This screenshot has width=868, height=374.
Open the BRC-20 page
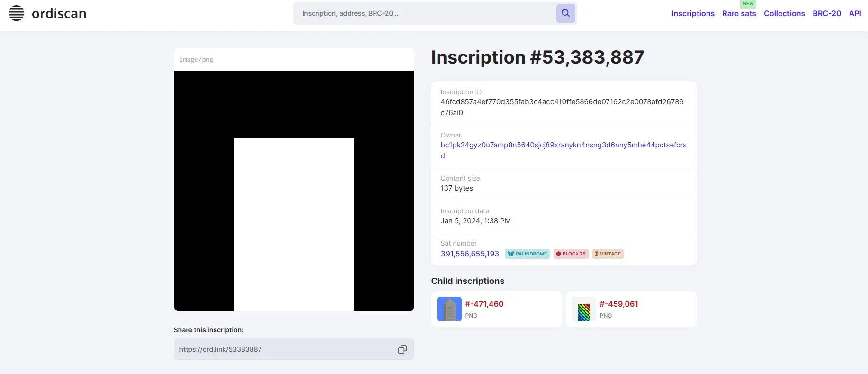tap(826, 14)
